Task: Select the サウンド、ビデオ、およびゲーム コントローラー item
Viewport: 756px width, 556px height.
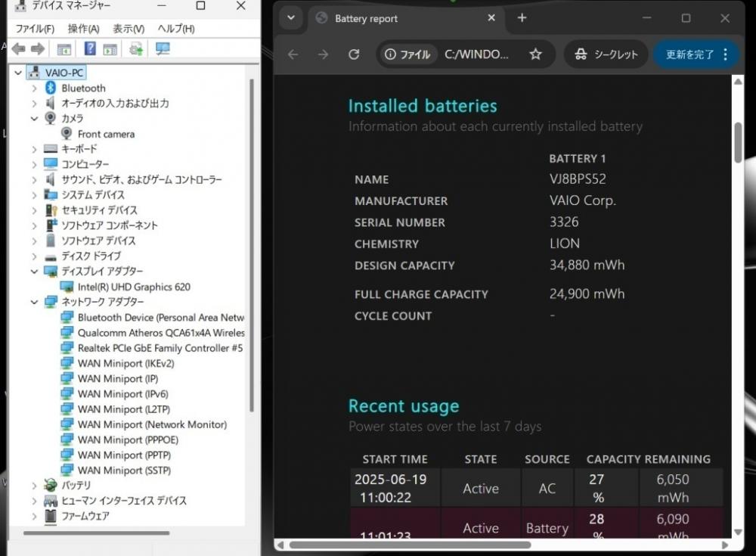Action: [x=142, y=179]
